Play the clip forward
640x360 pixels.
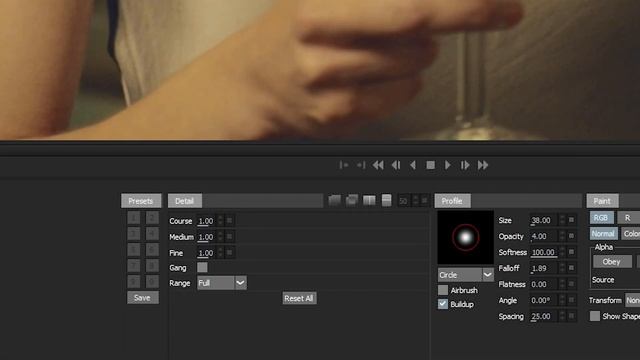point(448,165)
